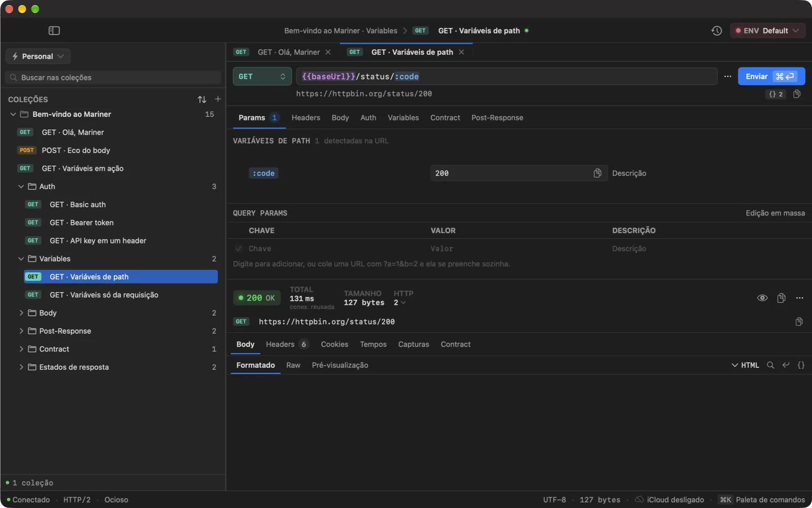Click the iCloud desligado status
Screen dimensions: 812x508
[669, 500]
